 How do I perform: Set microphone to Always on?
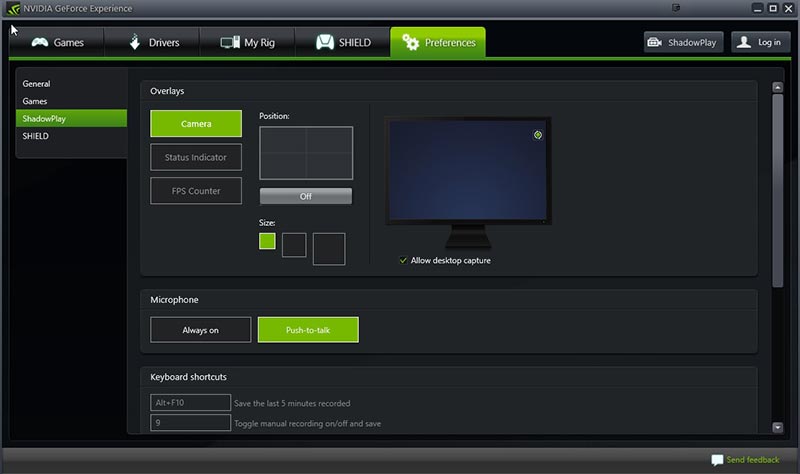tap(199, 330)
